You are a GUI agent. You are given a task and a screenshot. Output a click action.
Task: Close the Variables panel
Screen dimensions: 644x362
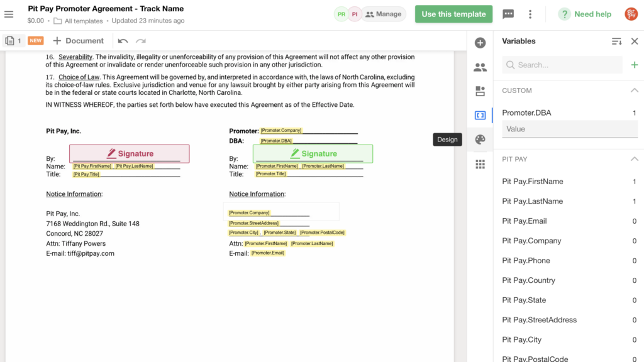point(634,41)
